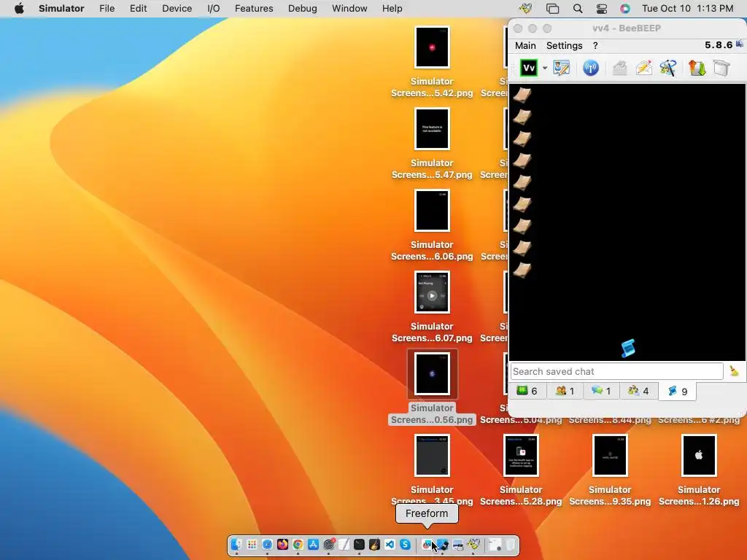Open Spotlight search magnifier in menu bar
The width and height of the screenshot is (747, 560).
[578, 9]
